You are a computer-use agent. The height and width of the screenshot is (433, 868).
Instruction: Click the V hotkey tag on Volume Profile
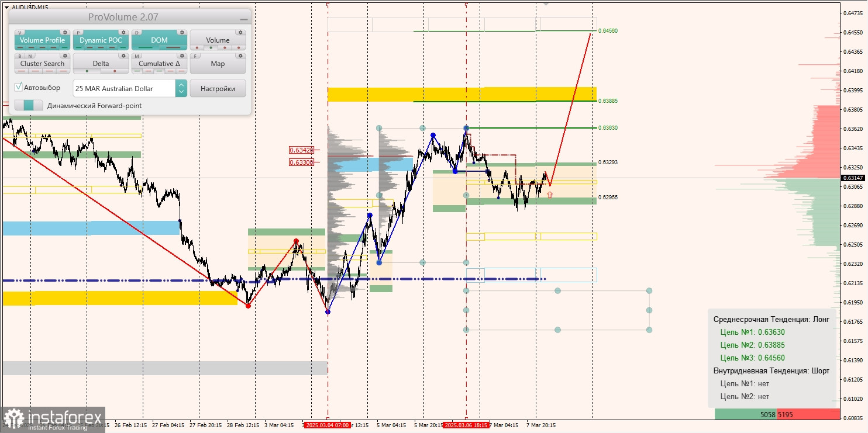click(20, 33)
